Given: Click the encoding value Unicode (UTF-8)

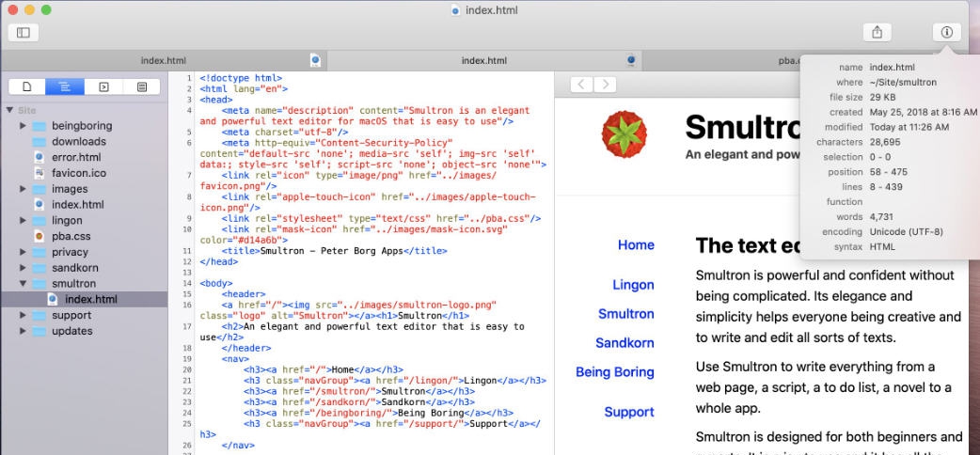Looking at the screenshot, I should click(x=907, y=232).
